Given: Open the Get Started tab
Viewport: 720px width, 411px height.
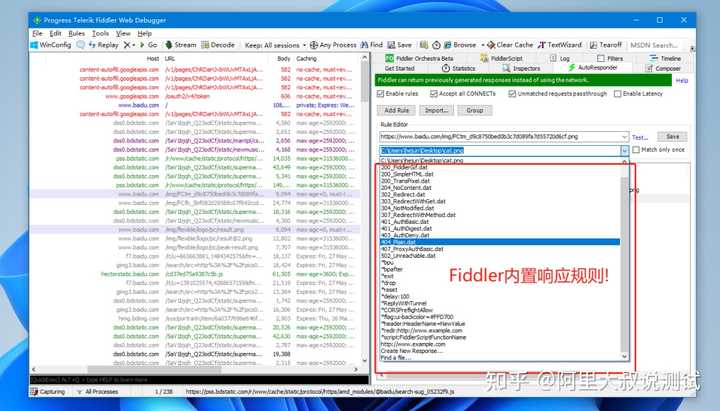Looking at the screenshot, I should [x=399, y=68].
